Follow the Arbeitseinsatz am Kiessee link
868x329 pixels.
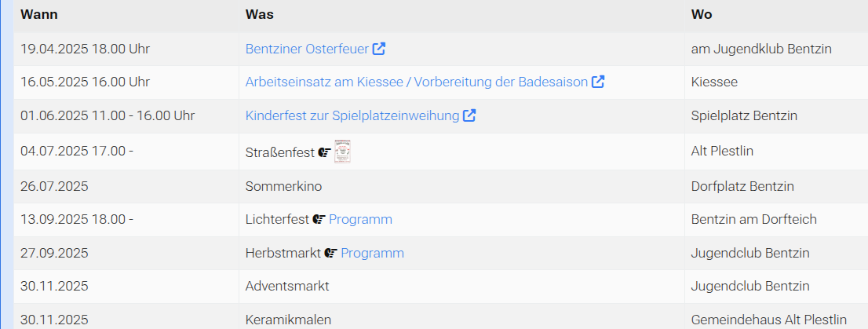(416, 82)
